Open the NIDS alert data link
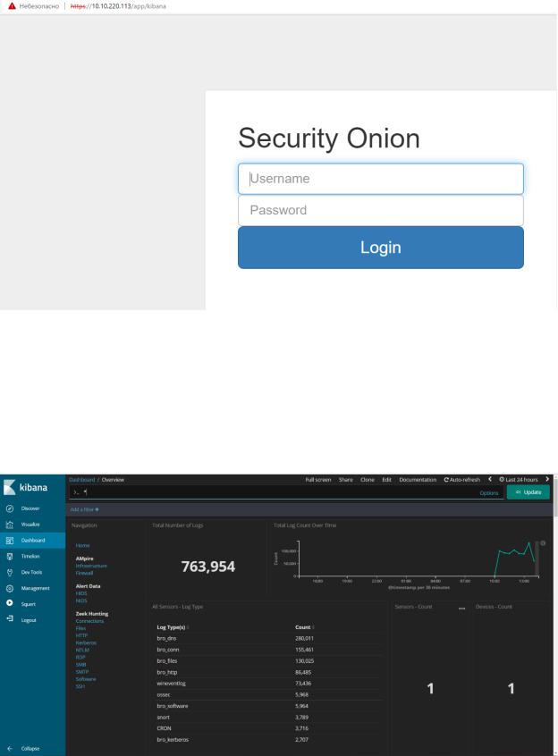The width and height of the screenshot is (558, 756). point(81,601)
